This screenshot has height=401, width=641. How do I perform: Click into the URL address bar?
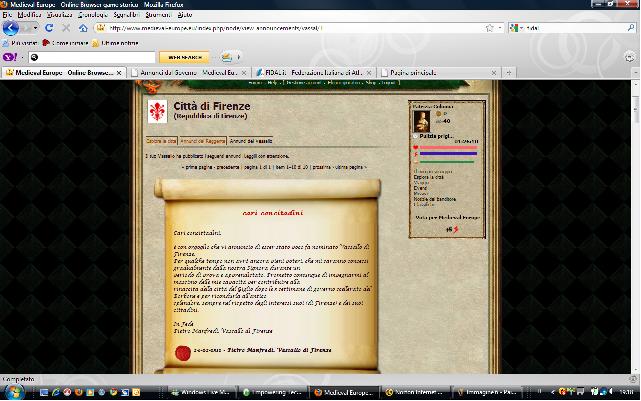(x=300, y=28)
